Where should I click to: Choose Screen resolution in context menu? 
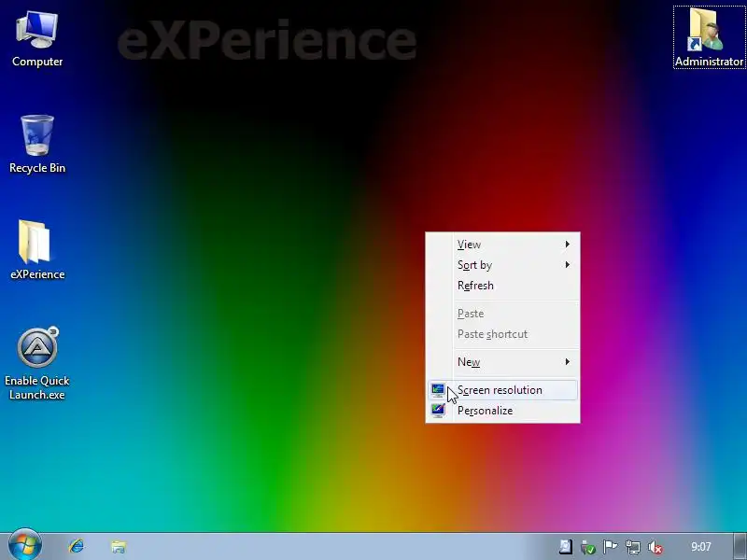(502, 390)
